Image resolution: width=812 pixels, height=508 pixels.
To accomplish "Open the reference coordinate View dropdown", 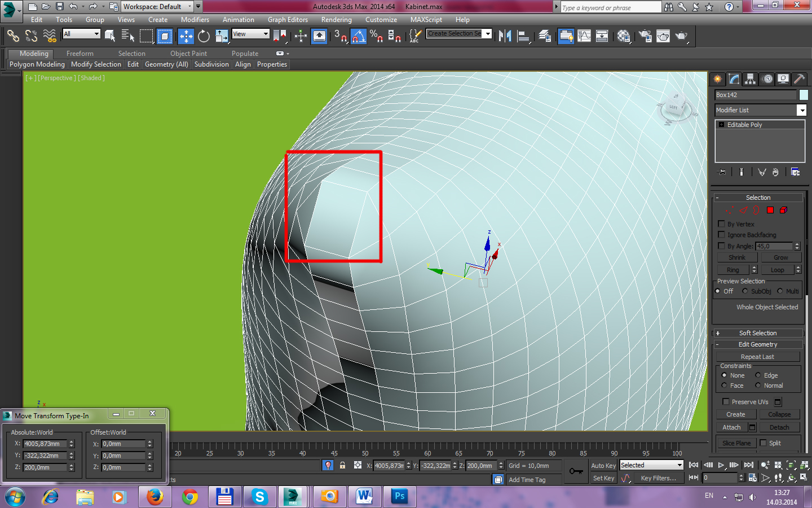I will (251, 34).
